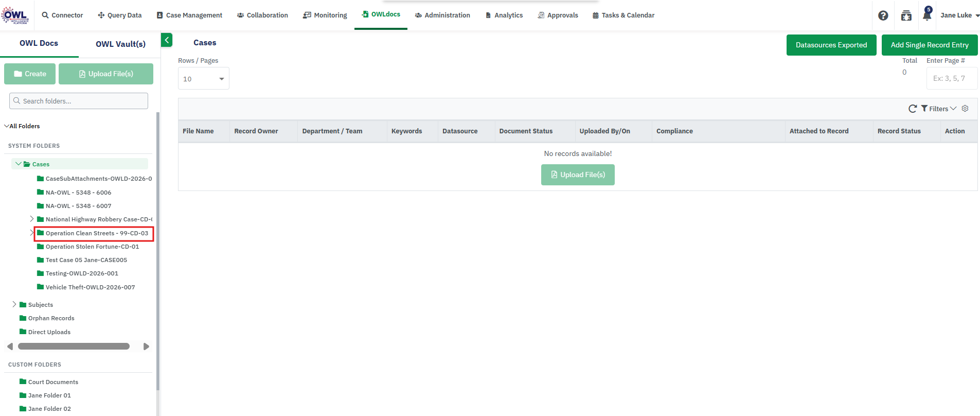
Task: Open the Connector menu
Action: [62, 15]
